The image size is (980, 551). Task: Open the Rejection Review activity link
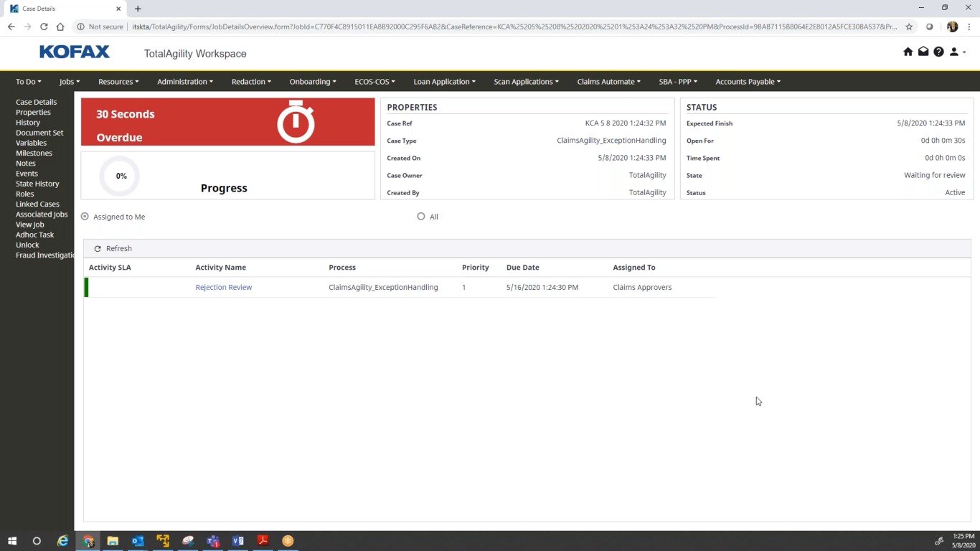(223, 287)
